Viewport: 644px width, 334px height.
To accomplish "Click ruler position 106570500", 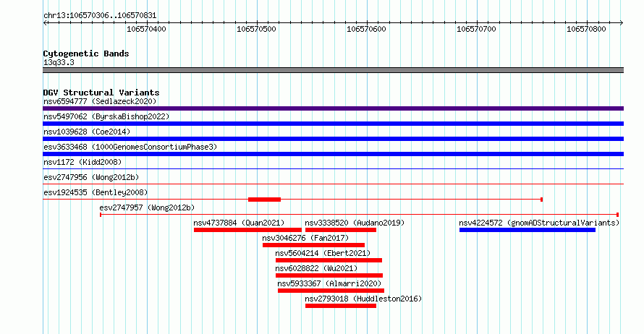I will click(x=256, y=29).
